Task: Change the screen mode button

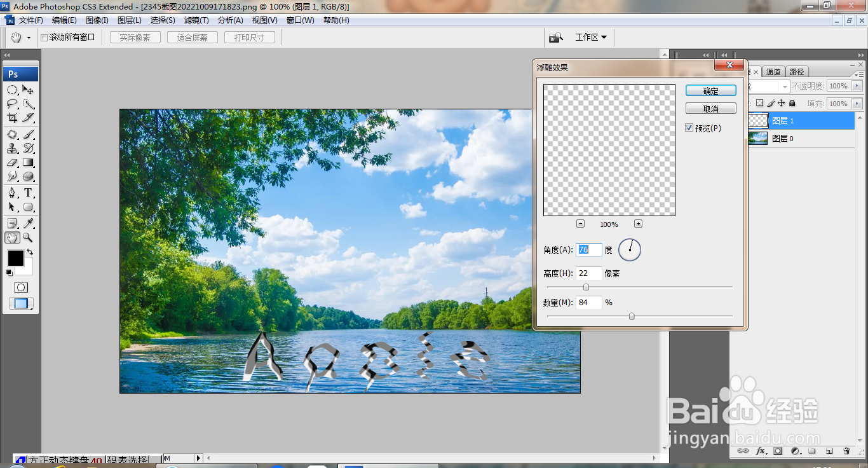Action: pos(21,303)
